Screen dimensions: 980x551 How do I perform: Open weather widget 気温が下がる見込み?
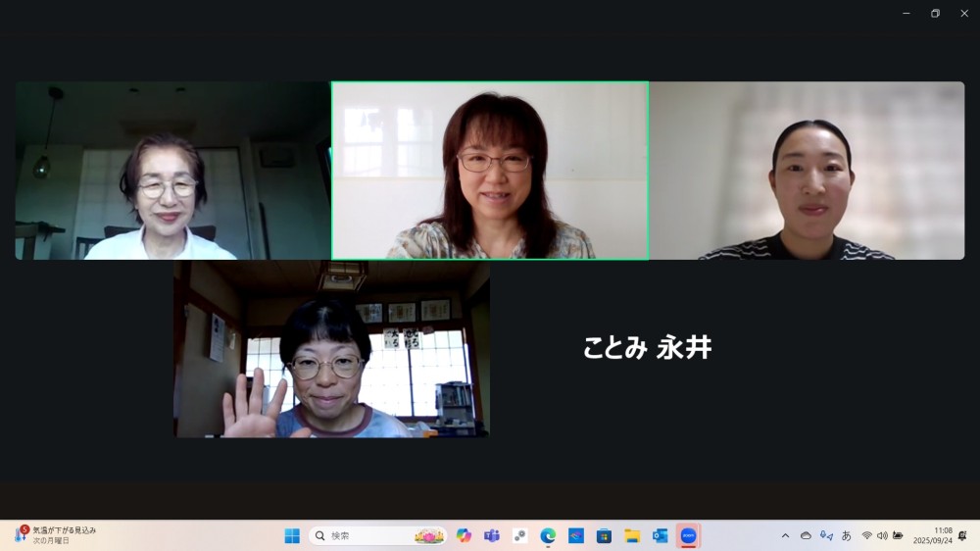[x=57, y=535]
